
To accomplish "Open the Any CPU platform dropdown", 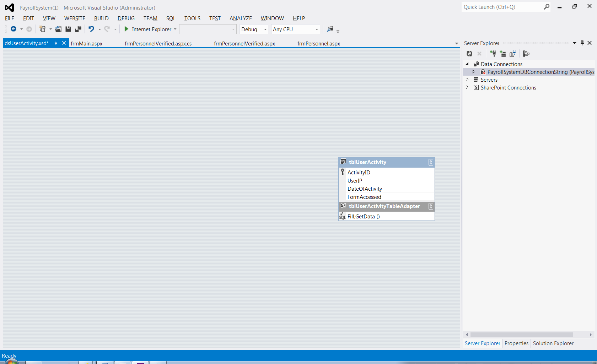I will coord(317,29).
